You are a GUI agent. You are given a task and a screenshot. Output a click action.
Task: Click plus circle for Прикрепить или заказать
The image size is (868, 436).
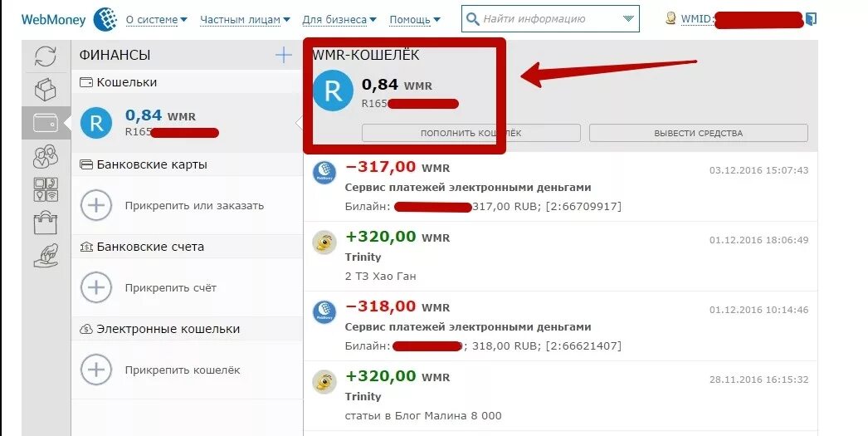coord(96,205)
